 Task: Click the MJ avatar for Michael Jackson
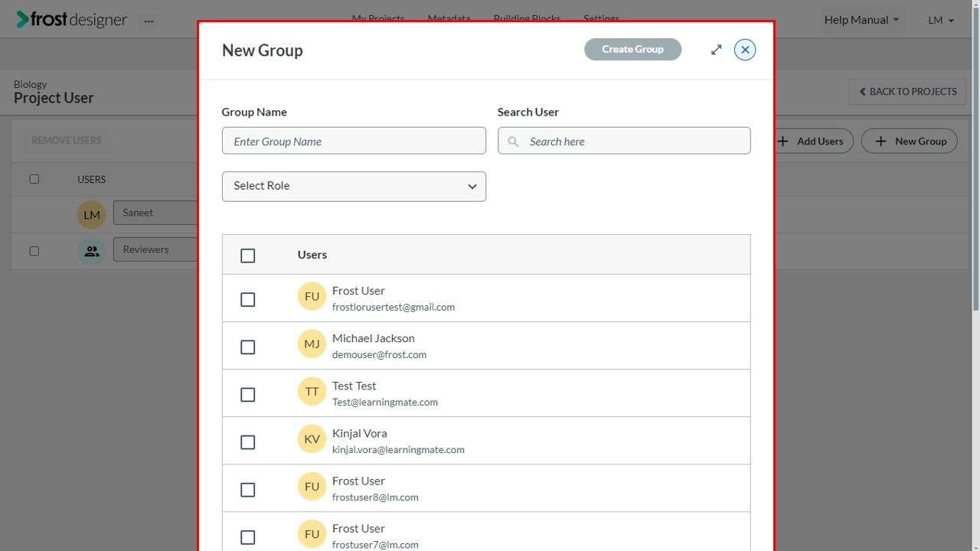pyautogui.click(x=312, y=344)
